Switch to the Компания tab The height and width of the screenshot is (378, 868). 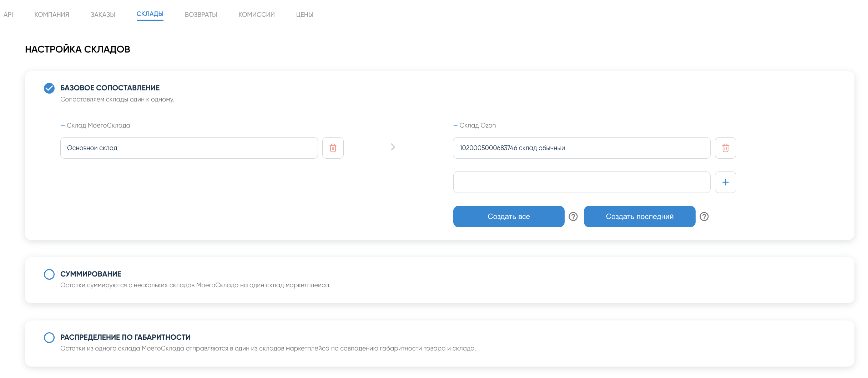point(52,15)
